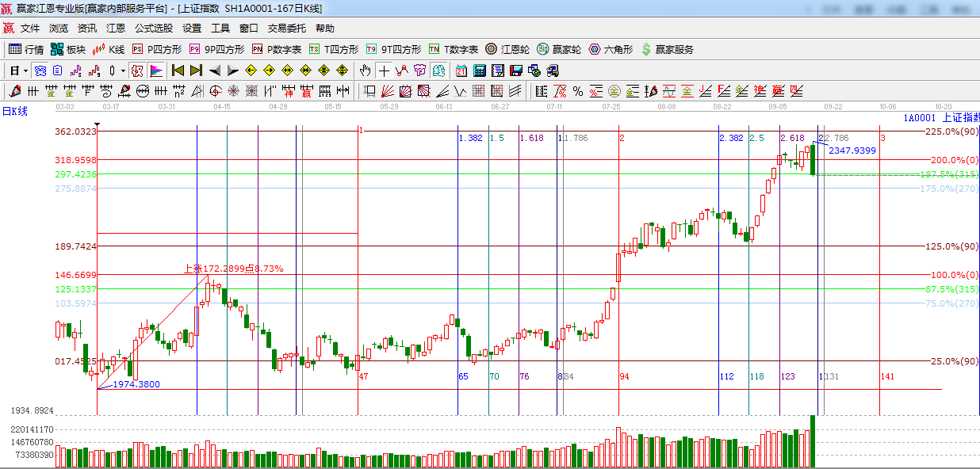Open the 交易委托 menu

(x=286, y=28)
